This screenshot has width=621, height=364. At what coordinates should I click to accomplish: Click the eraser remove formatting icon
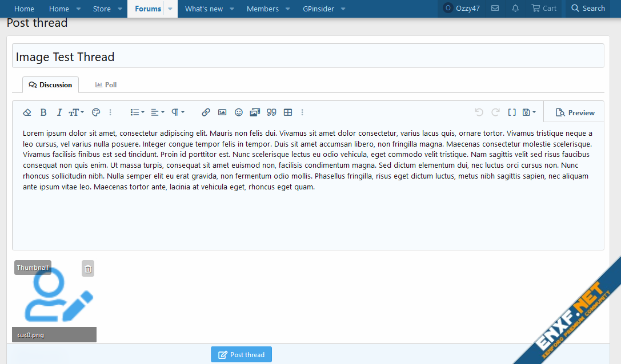(27, 112)
